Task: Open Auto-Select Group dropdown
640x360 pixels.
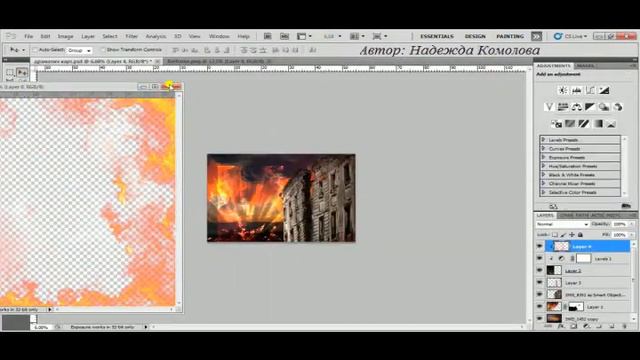Action: 79,50
